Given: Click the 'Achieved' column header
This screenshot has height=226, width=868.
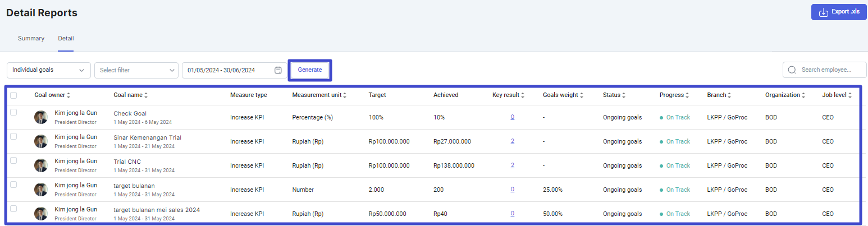Looking at the screenshot, I should click(x=446, y=95).
